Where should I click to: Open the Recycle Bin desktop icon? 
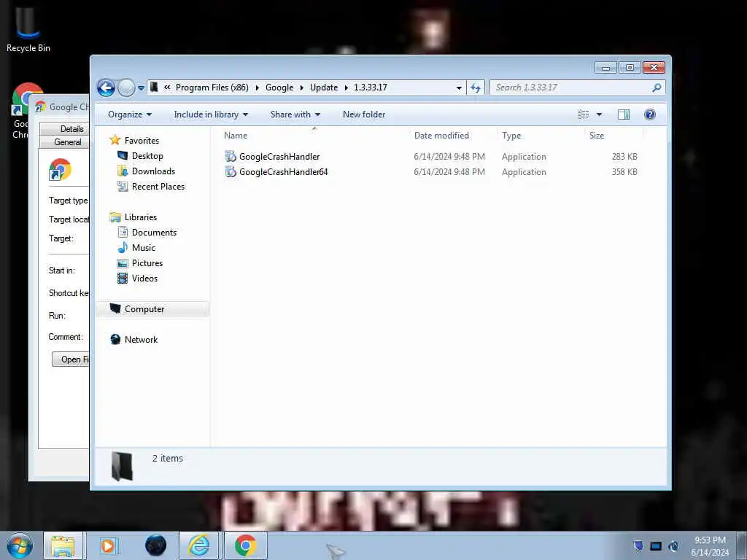(28, 28)
